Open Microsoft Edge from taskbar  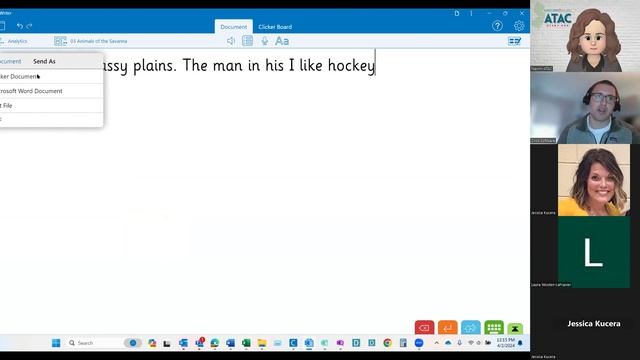(x=215, y=343)
